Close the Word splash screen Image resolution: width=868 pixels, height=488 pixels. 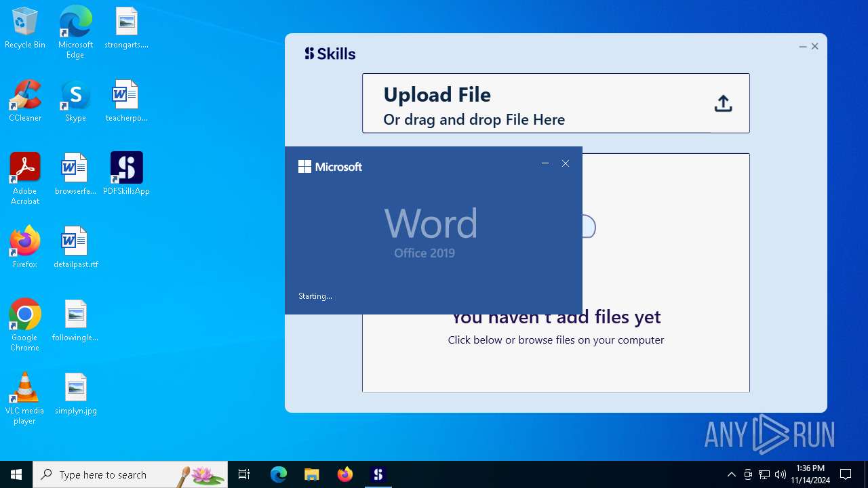[x=566, y=163]
